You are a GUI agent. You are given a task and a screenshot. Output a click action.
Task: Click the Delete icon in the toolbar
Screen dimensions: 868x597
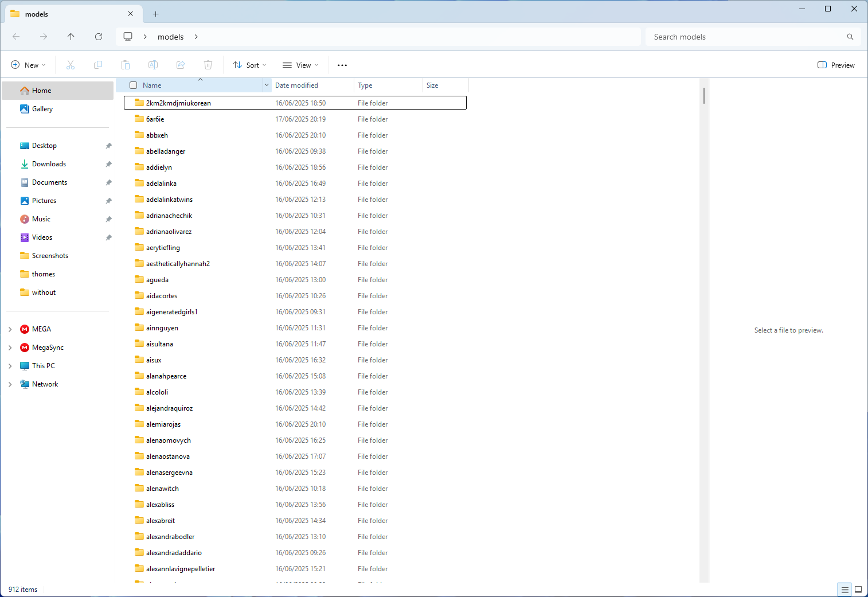[208, 65]
